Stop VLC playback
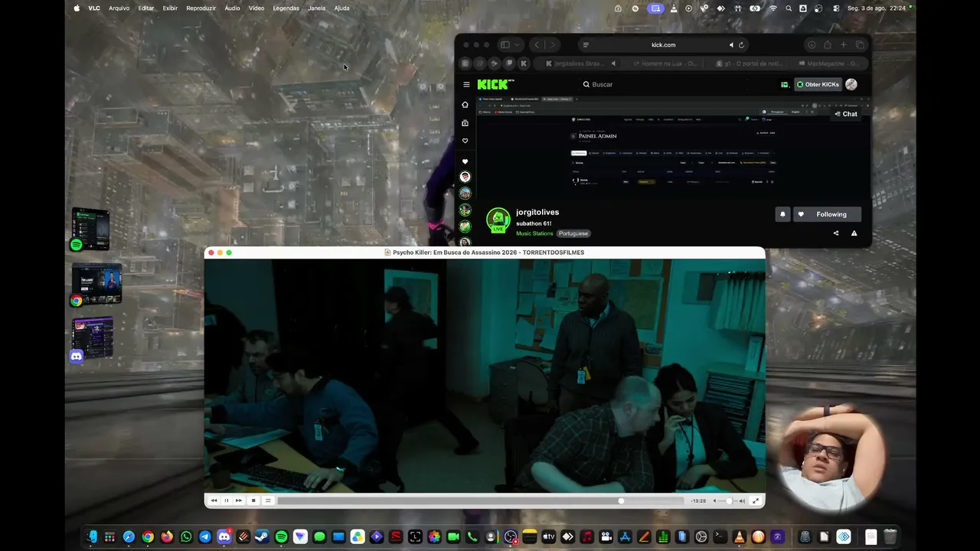 [x=253, y=500]
